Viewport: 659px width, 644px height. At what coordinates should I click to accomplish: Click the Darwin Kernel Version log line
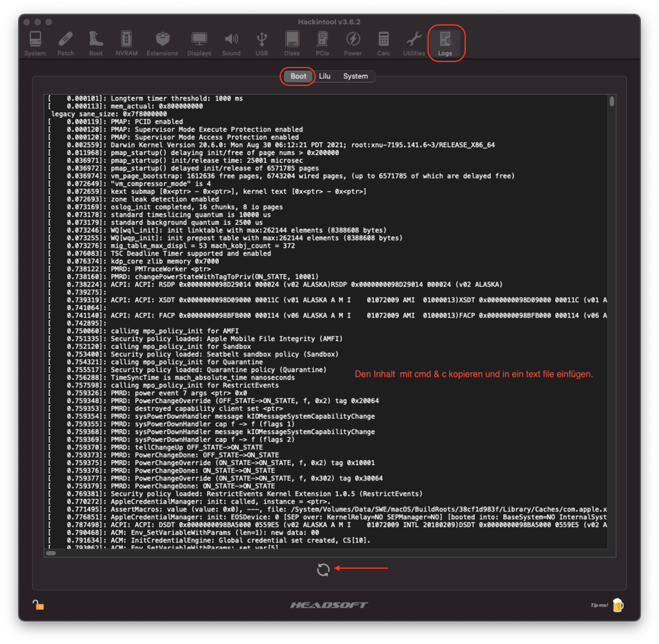[271, 145]
